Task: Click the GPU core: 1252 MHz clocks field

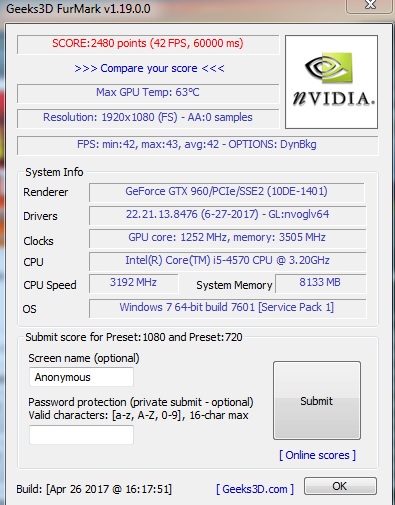Action: point(227,238)
